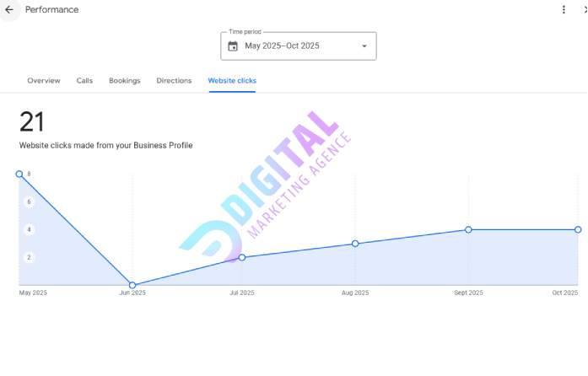Expand the Time period dropdown arrow
Viewport: 588px width, 376px height.
click(x=364, y=46)
